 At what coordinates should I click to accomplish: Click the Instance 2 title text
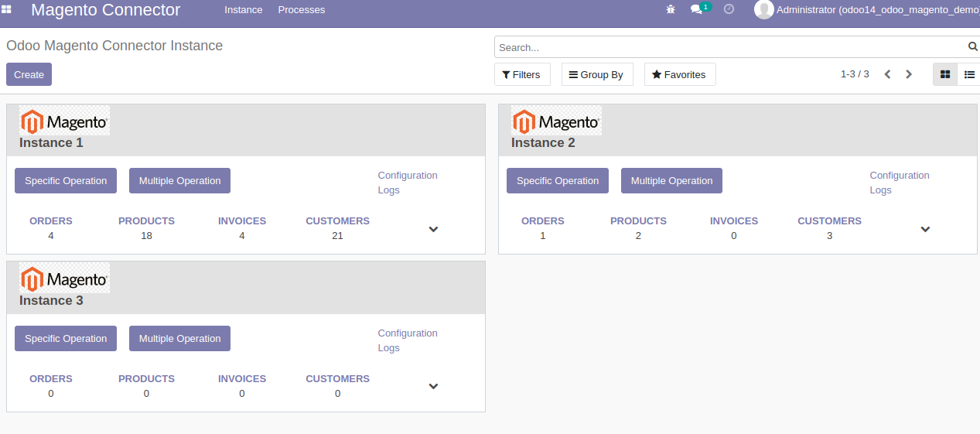coord(543,143)
